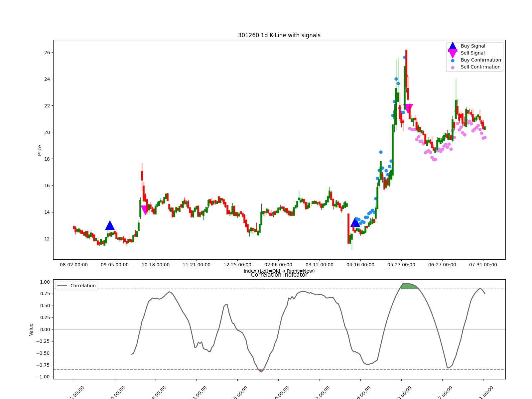Click the magenta Sell Signal triangle in legend
The width and height of the screenshot is (532, 399).
pyautogui.click(x=453, y=54)
